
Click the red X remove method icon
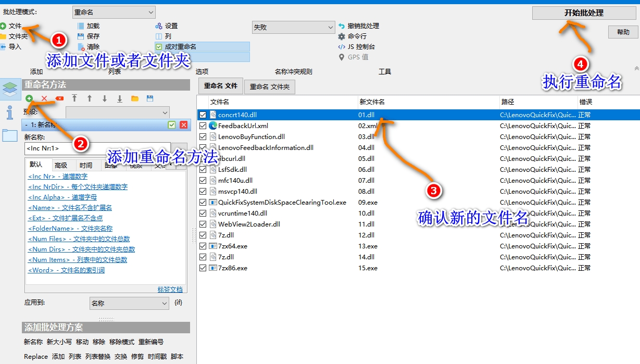tap(44, 98)
